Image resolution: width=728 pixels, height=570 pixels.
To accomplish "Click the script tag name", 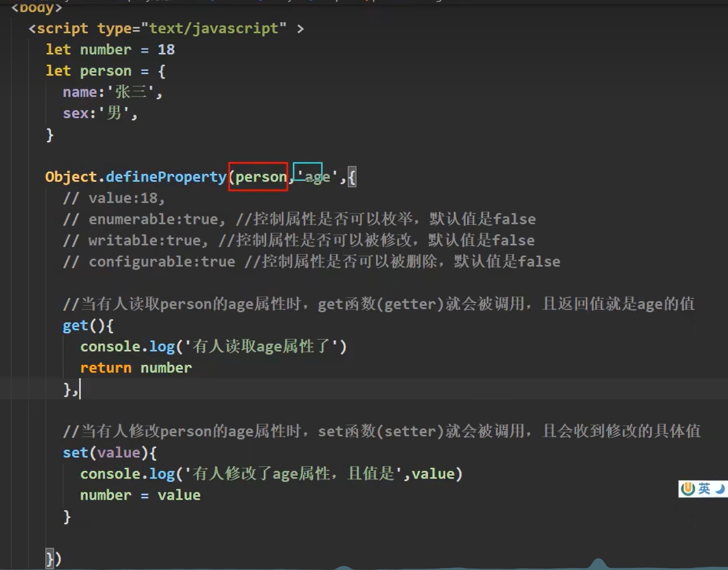I will [x=63, y=28].
